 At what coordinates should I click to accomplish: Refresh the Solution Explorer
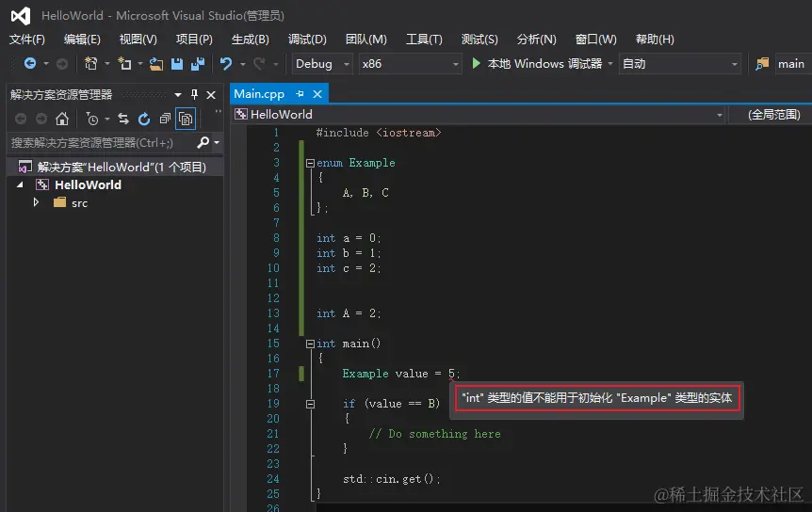144,119
